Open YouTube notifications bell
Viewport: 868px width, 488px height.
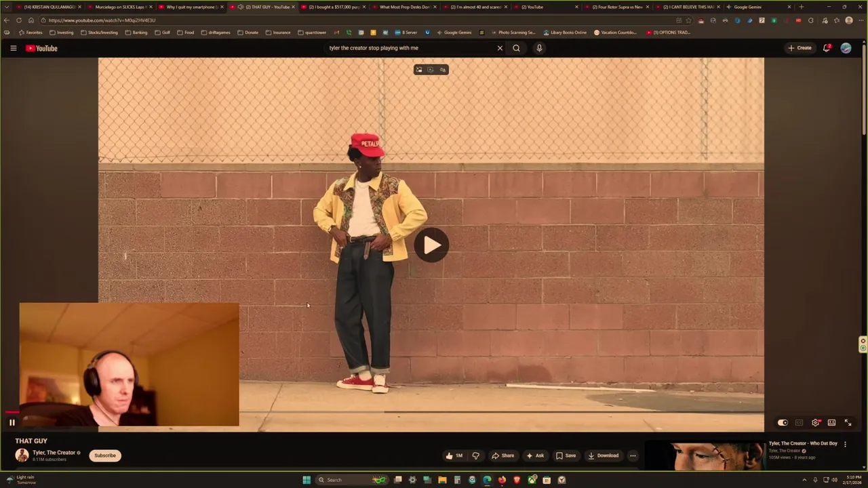827,48
